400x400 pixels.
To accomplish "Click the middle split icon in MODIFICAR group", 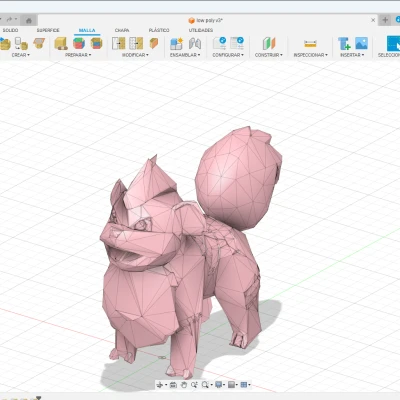I will tap(136, 44).
